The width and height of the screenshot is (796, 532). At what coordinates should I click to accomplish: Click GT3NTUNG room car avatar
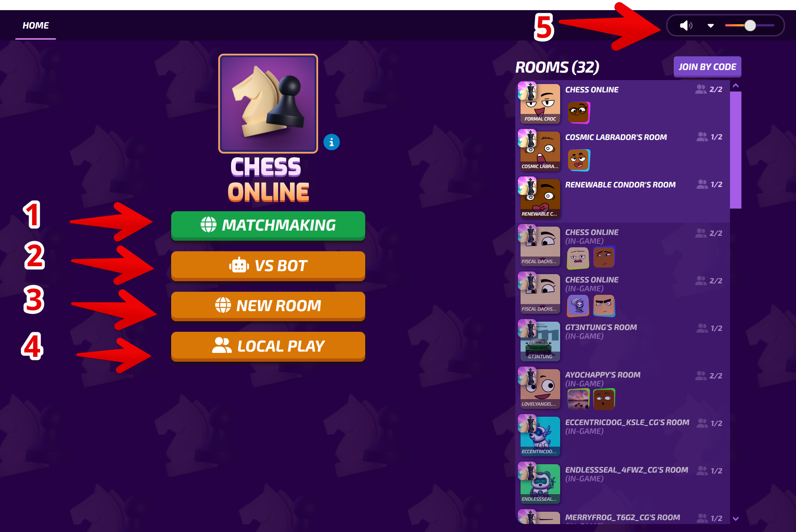point(540,341)
